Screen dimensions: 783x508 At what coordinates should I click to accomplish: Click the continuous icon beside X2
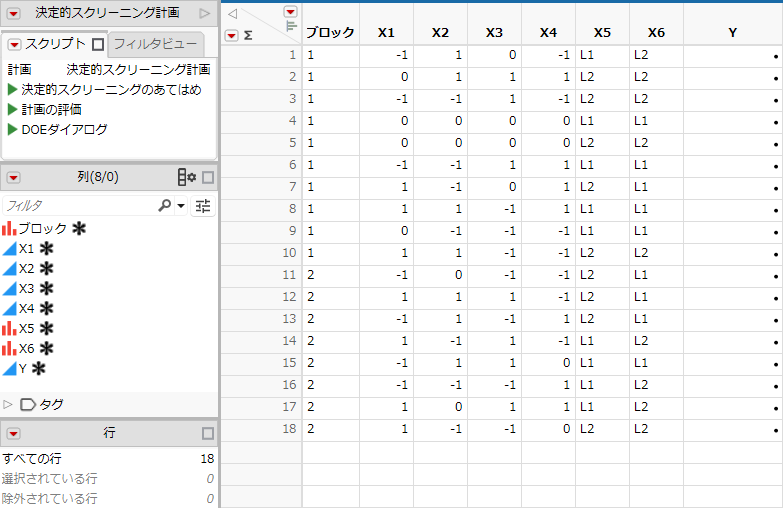(x=9, y=268)
